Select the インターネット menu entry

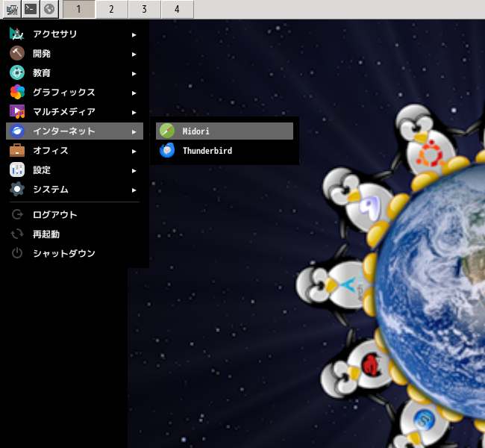(75, 131)
